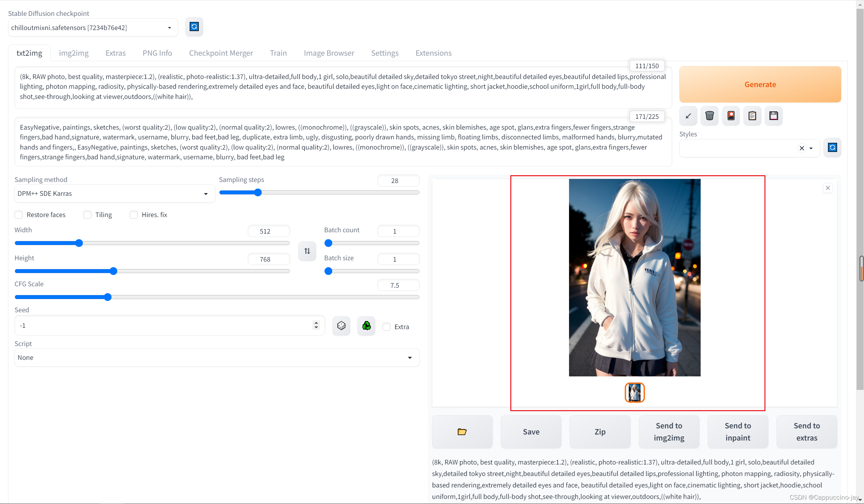The width and height of the screenshot is (864, 504).
Task: Click the random dice seed icon
Action: (x=341, y=325)
